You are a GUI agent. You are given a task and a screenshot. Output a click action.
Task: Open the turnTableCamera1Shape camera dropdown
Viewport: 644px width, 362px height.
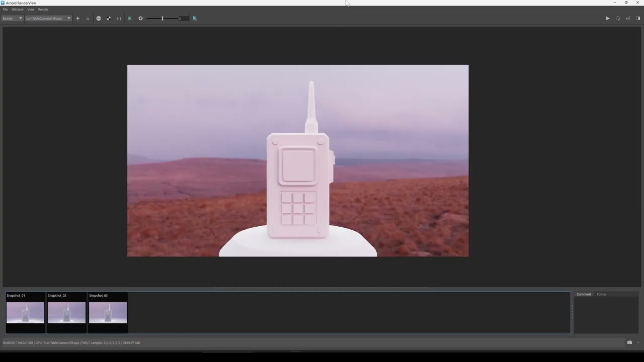pyautogui.click(x=48, y=19)
